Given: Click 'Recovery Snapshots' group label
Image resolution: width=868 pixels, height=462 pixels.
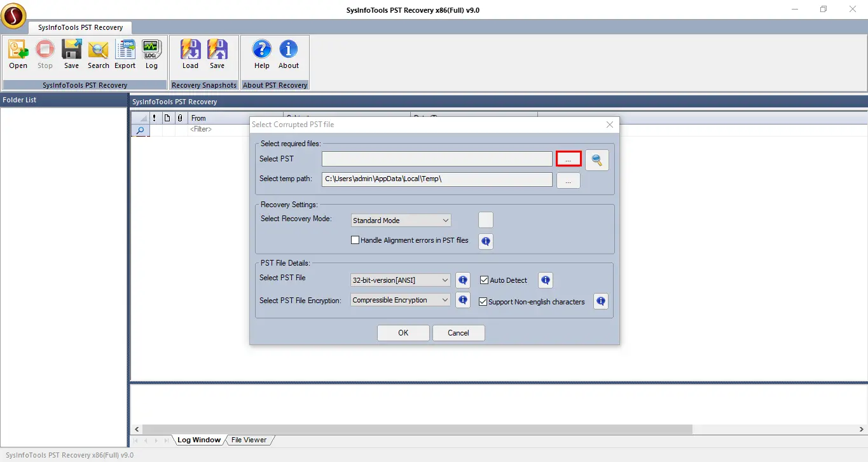Looking at the screenshot, I should click(x=203, y=85).
